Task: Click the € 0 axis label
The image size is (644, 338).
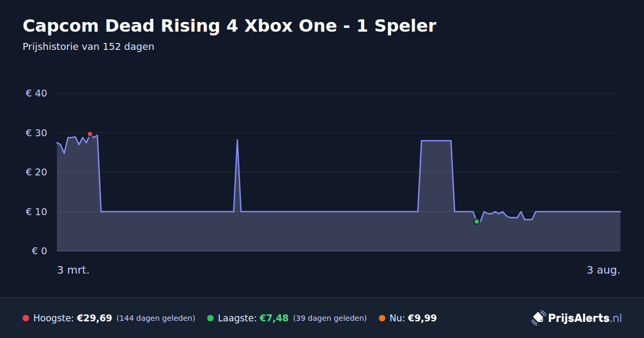Action: click(x=39, y=251)
